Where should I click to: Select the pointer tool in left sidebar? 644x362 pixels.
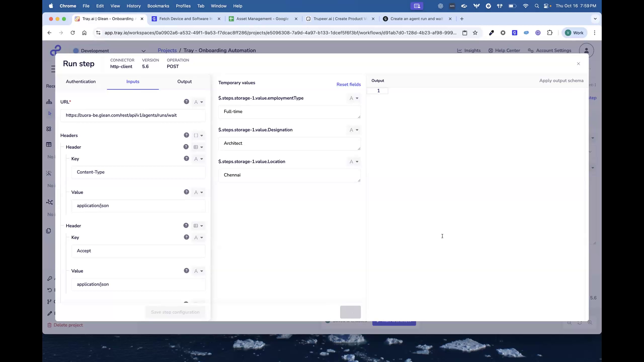(x=50, y=113)
